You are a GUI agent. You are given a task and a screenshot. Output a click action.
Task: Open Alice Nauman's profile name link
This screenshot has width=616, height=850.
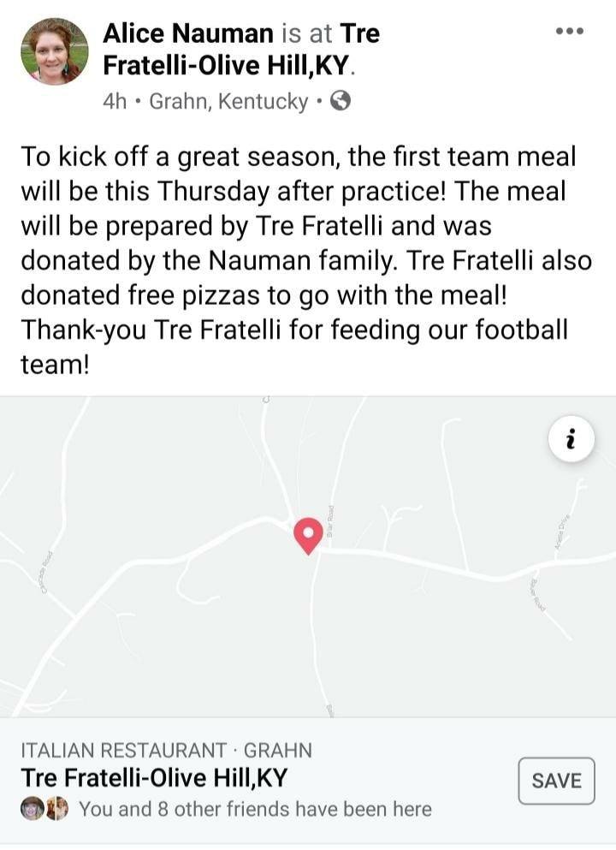click(188, 33)
